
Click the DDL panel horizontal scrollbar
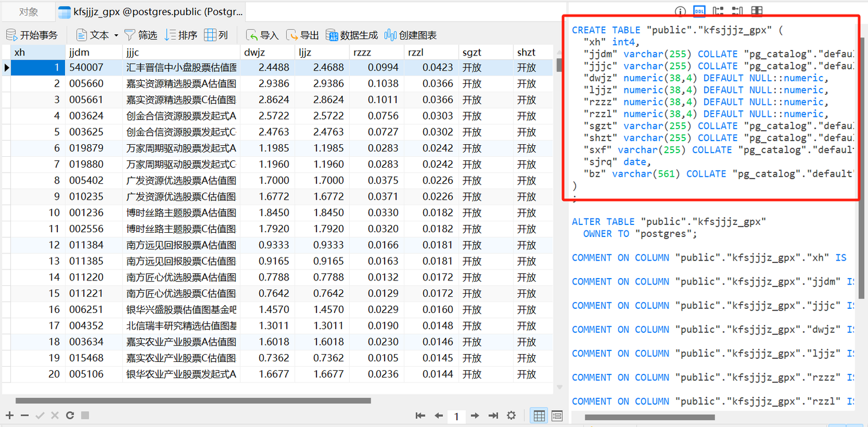pyautogui.click(x=649, y=417)
